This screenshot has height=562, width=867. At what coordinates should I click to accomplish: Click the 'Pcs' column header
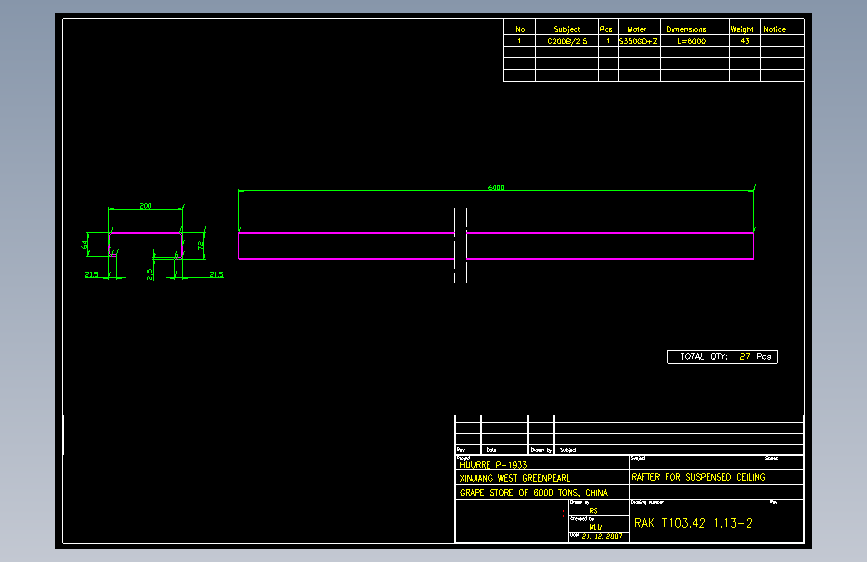point(606,29)
